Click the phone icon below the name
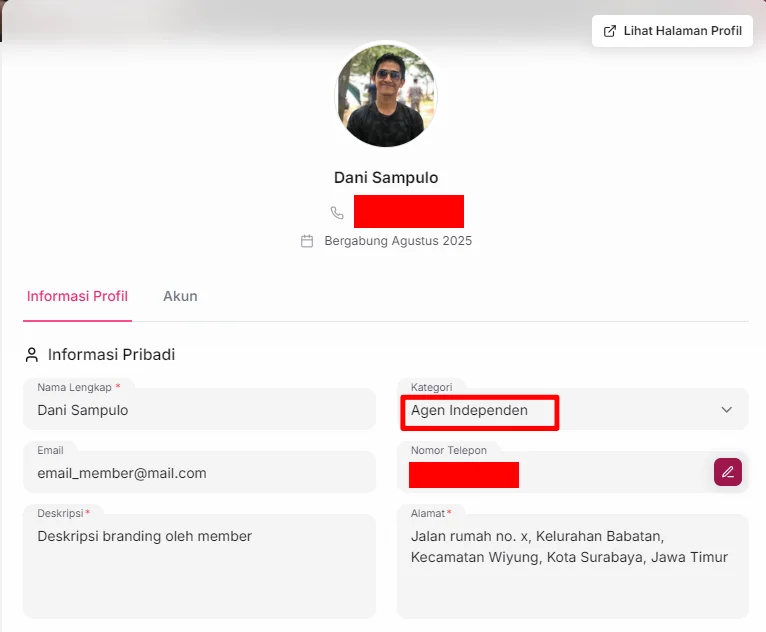The width and height of the screenshot is (766, 632). point(337,213)
